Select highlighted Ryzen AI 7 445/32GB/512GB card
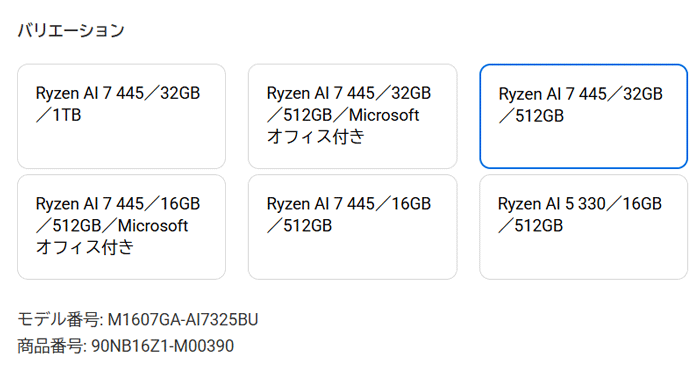 coord(583,116)
